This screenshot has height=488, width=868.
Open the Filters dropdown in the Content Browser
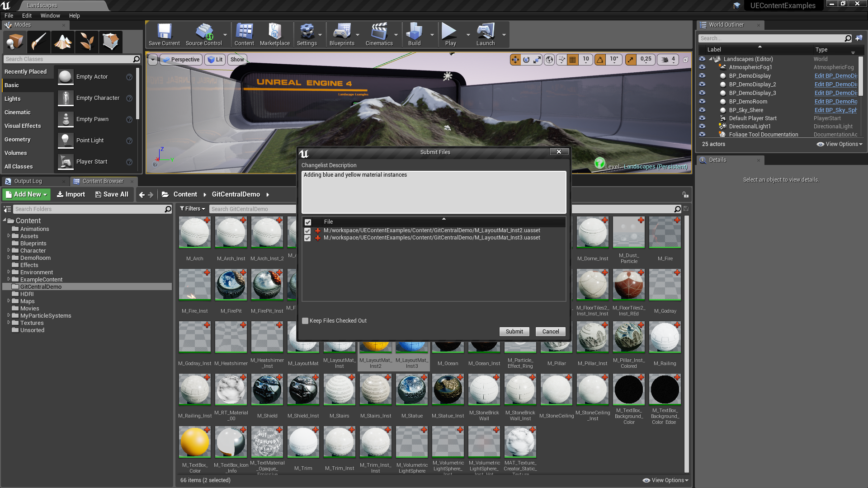tap(193, 209)
